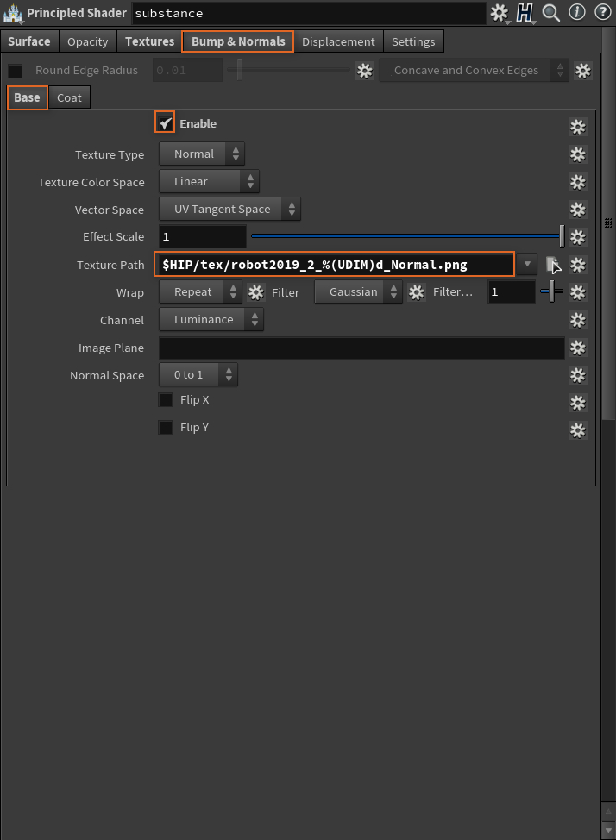Click the gear icon on Flip Y row
This screenshot has height=840, width=616.
577,430
